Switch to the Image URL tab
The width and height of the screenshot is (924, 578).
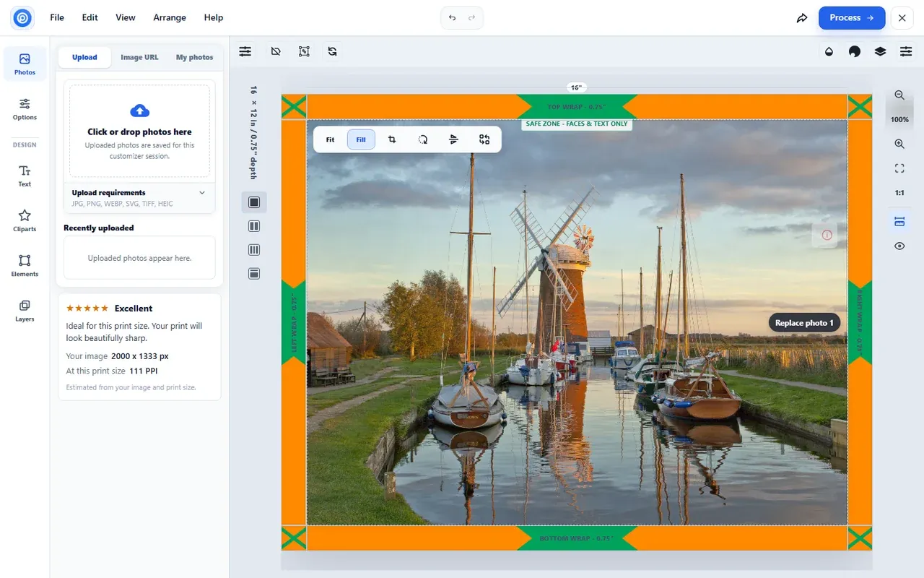[139, 57]
